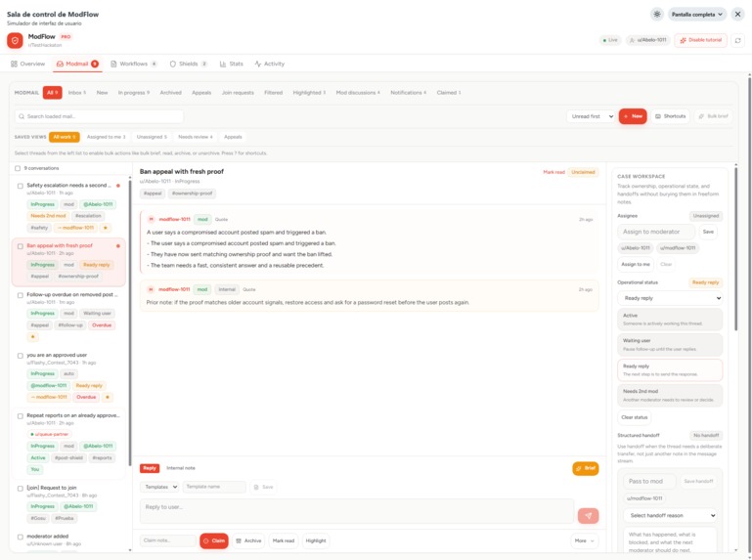Click Assign to me button

[x=636, y=264]
